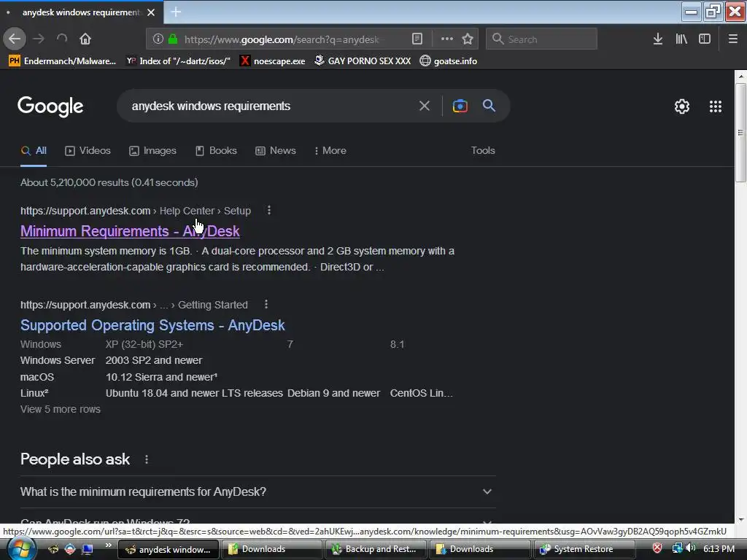Open a new browser tab
The image size is (747, 560).
176,12
